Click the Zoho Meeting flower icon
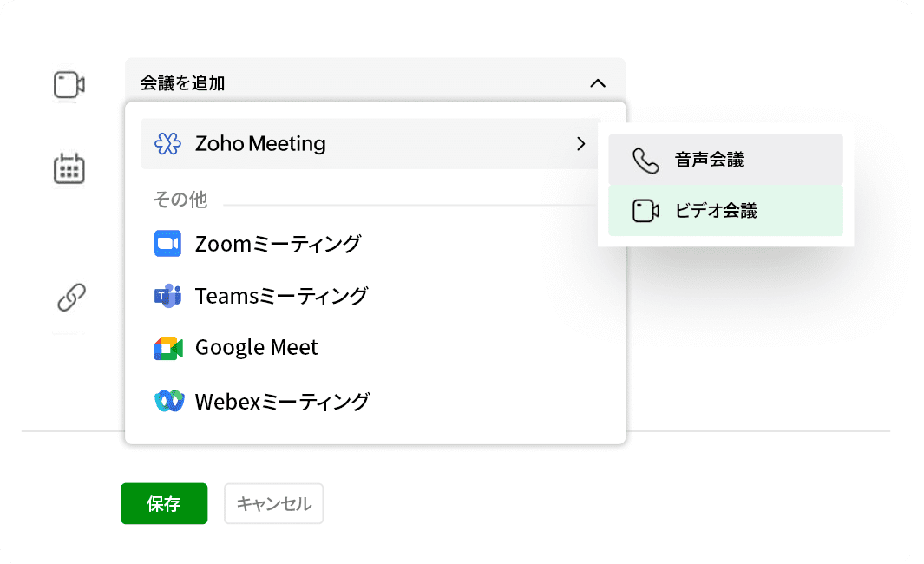924x564 pixels. tap(167, 143)
